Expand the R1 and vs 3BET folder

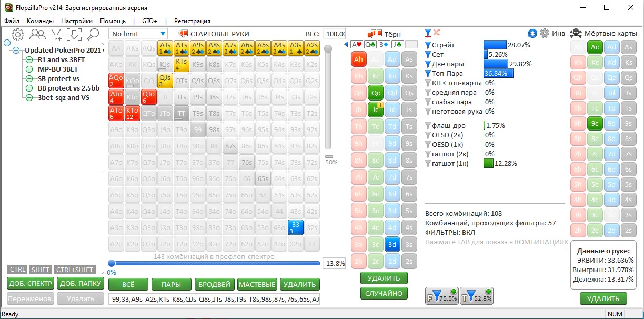(29, 60)
